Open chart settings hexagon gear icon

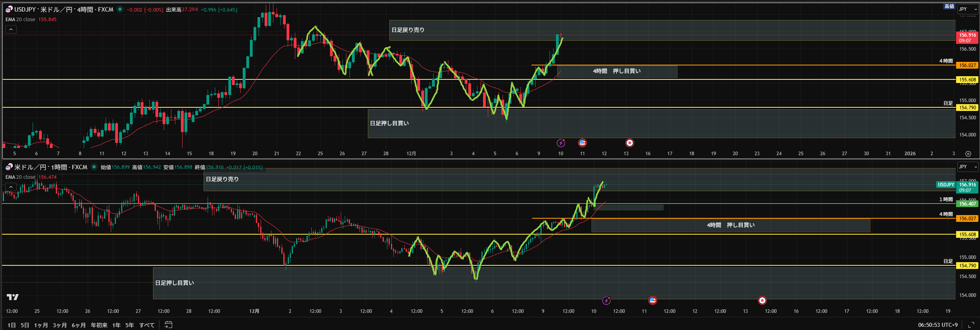pyautogui.click(x=968, y=154)
